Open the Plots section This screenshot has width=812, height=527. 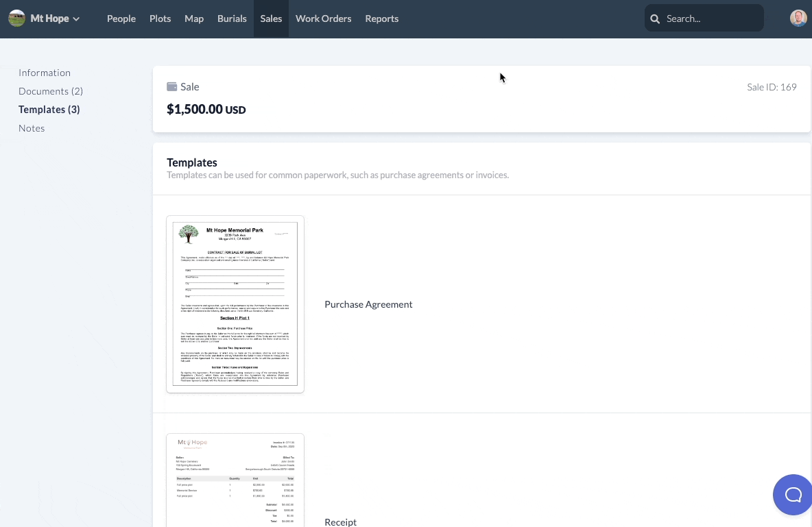point(160,19)
